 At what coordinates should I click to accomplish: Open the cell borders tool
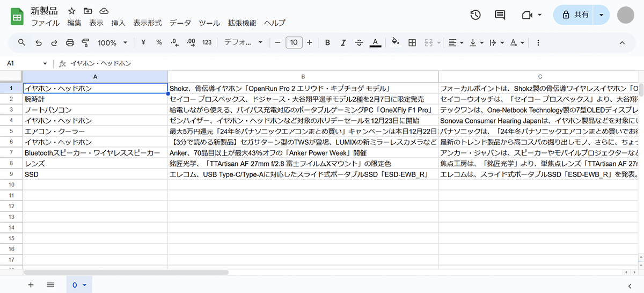point(412,42)
